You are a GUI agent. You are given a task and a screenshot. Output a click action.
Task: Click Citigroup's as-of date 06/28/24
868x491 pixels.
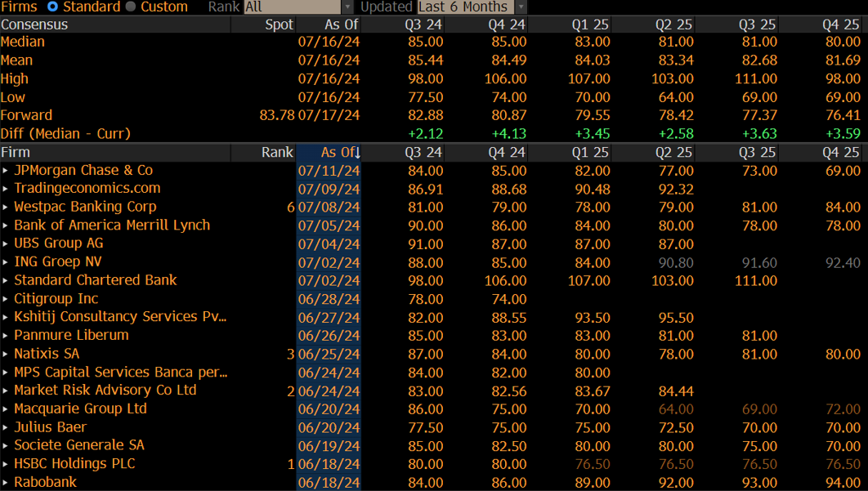[x=329, y=299]
